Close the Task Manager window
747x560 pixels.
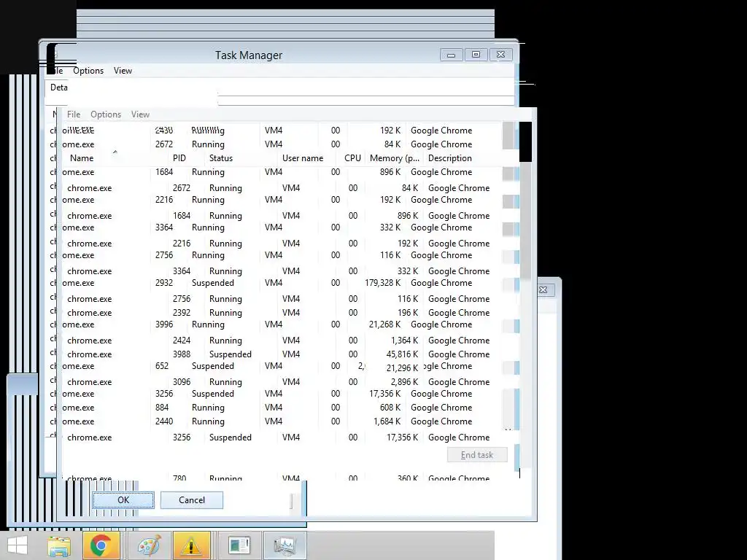[x=500, y=55]
